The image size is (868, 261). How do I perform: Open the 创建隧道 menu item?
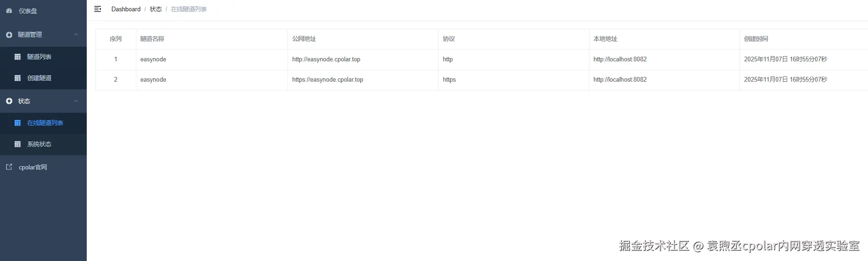(43, 78)
